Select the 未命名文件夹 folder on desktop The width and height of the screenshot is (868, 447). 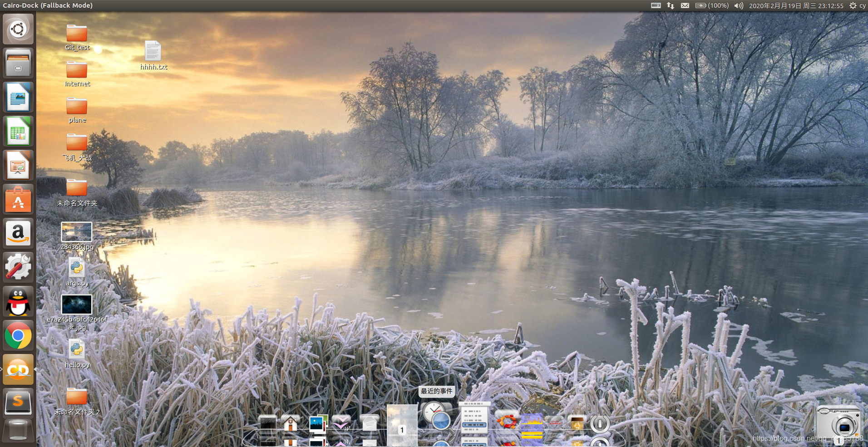click(77, 192)
